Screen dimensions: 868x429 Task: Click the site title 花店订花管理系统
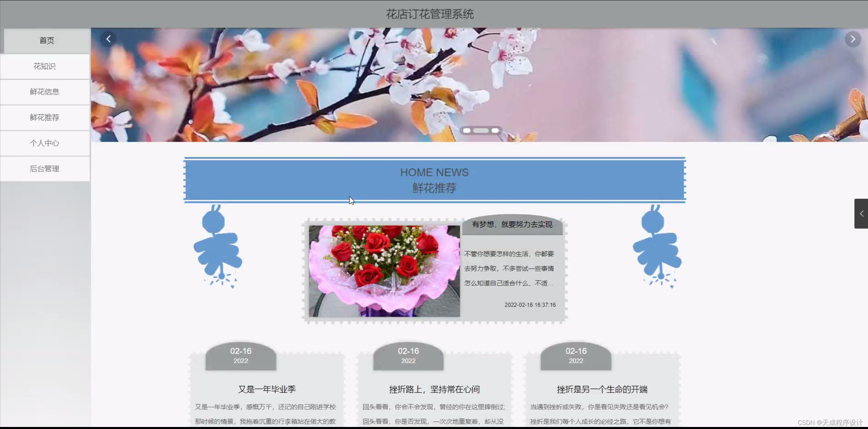tap(430, 14)
